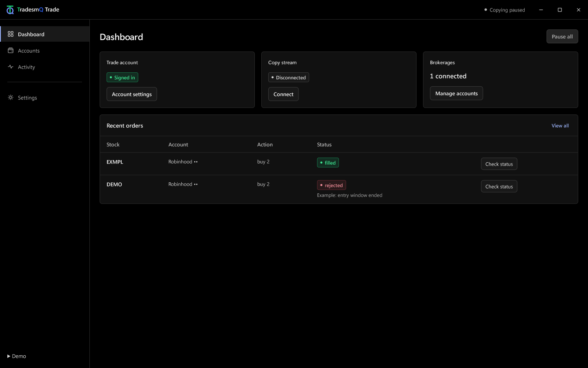Check status of the EXMPL order
588x368 pixels.
point(499,164)
